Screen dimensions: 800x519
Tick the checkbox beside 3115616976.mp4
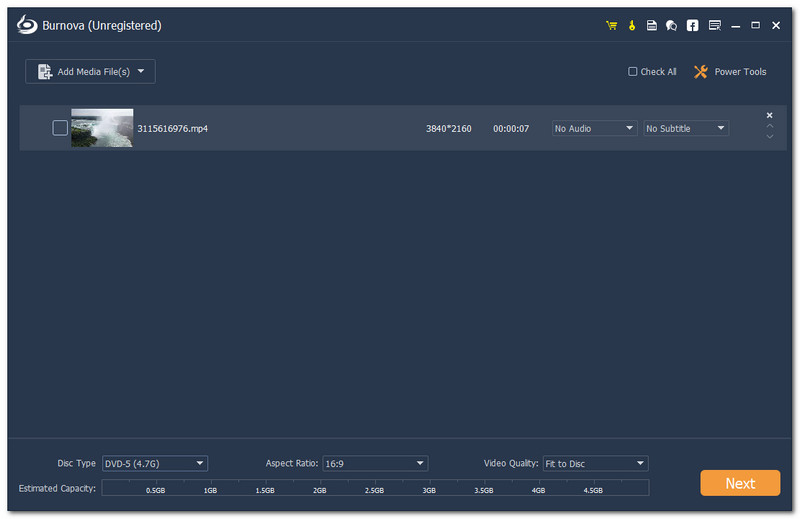(x=60, y=128)
